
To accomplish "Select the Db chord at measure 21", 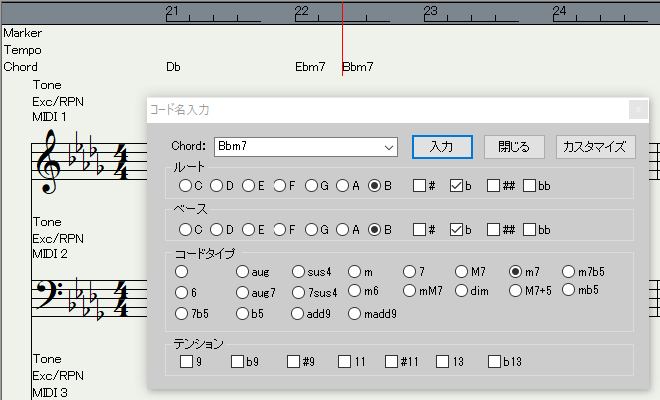I will coord(173,68).
